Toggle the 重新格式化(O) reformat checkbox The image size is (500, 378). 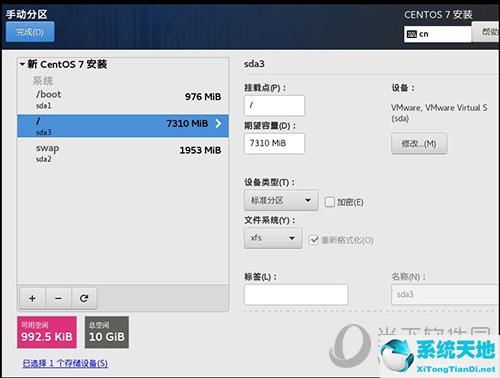(x=314, y=240)
